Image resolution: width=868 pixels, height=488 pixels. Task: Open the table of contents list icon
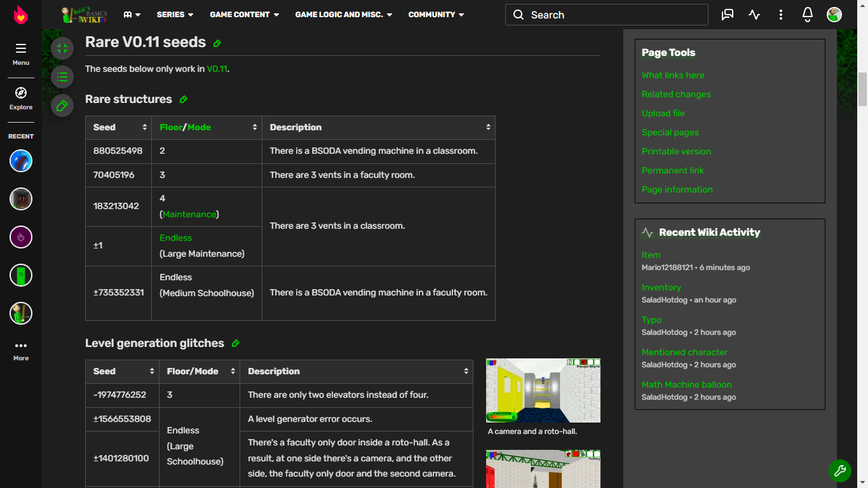coord(62,77)
